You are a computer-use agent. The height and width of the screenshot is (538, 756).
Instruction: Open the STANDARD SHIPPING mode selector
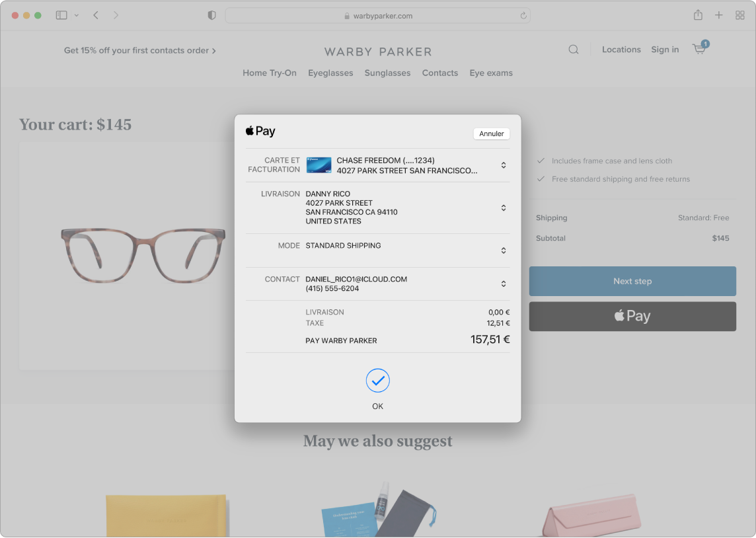[503, 250]
